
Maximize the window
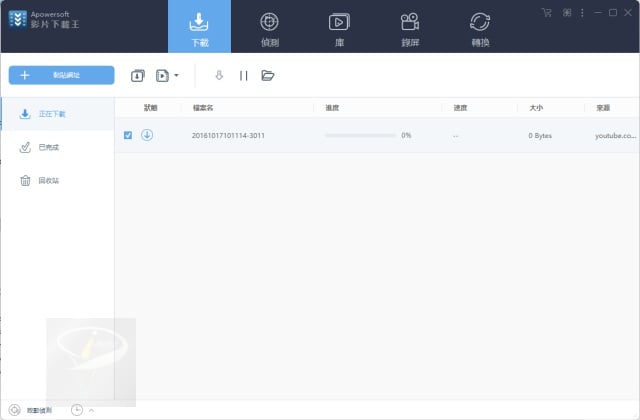[613, 13]
